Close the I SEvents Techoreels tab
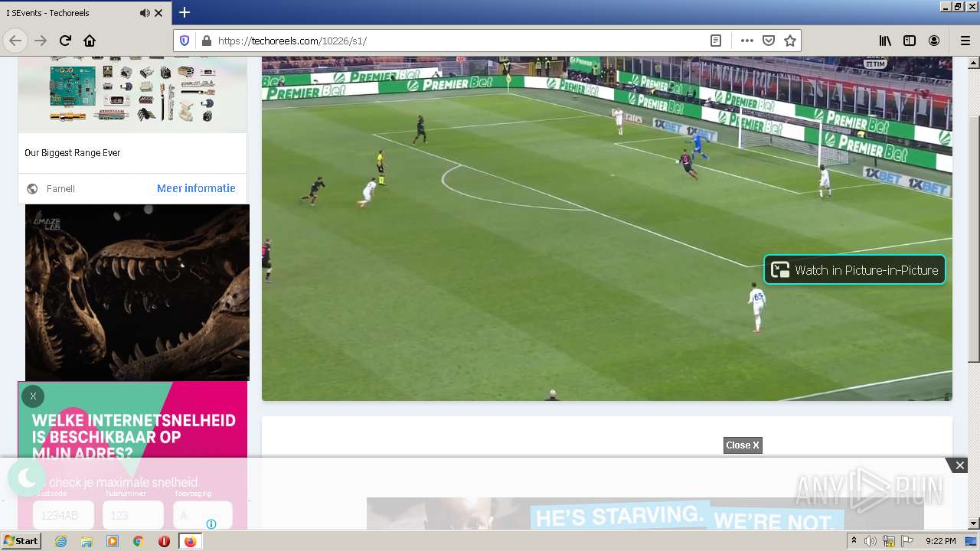Viewport: 980px width, 551px height. 158,13
